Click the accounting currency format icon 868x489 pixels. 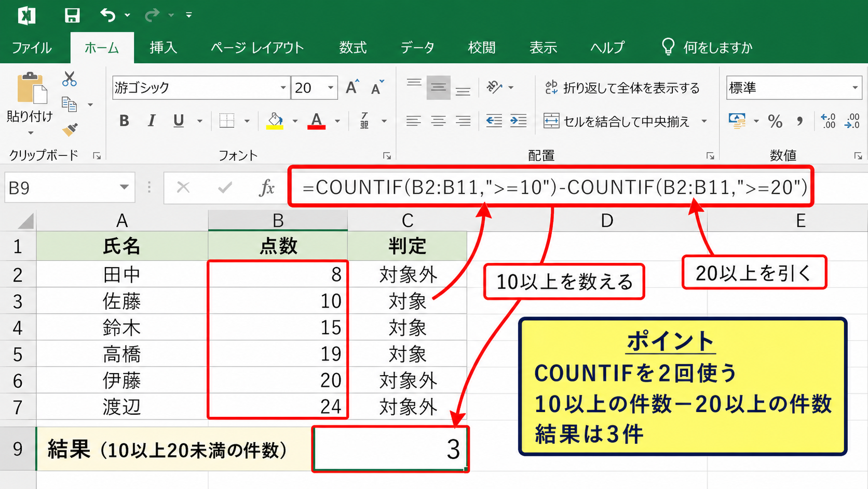pos(737,121)
